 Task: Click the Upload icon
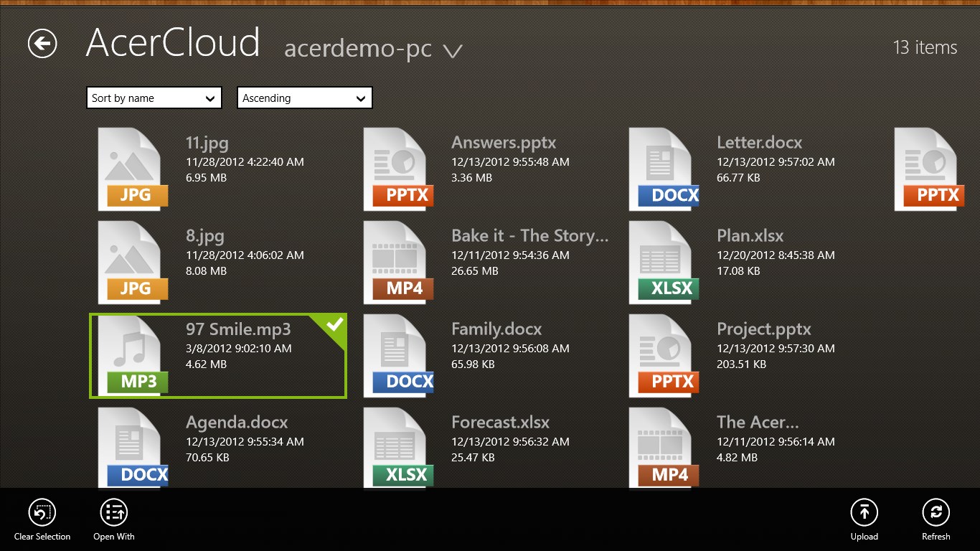tap(864, 512)
